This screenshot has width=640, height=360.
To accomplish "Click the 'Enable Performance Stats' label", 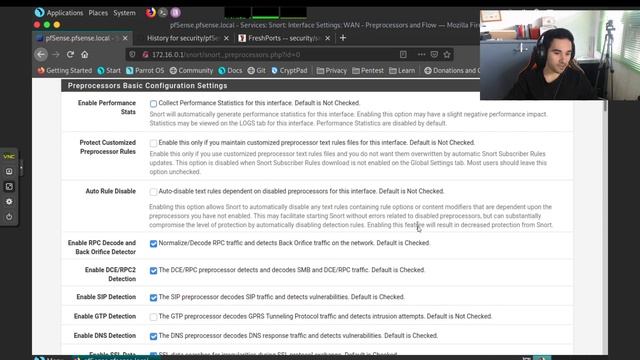I will point(107,107).
